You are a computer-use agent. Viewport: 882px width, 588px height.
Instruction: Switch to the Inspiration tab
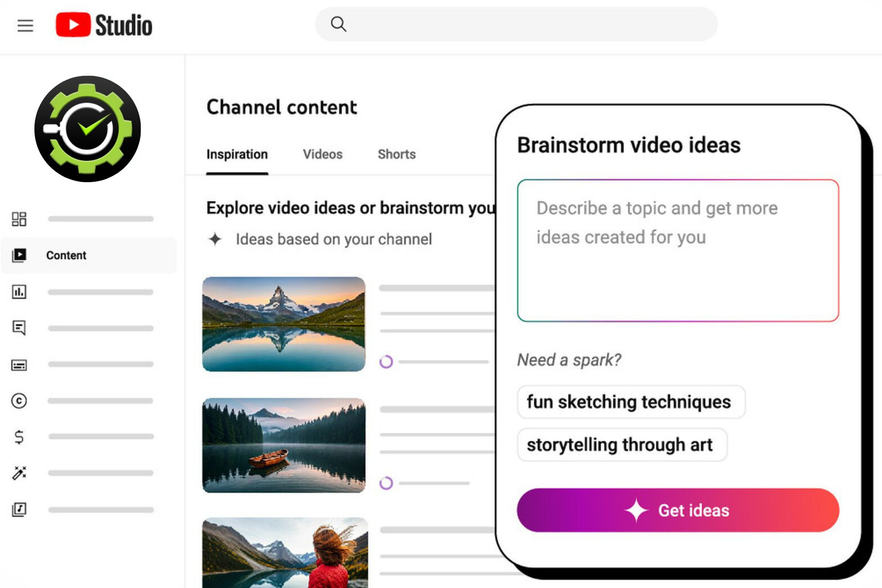pyautogui.click(x=237, y=154)
